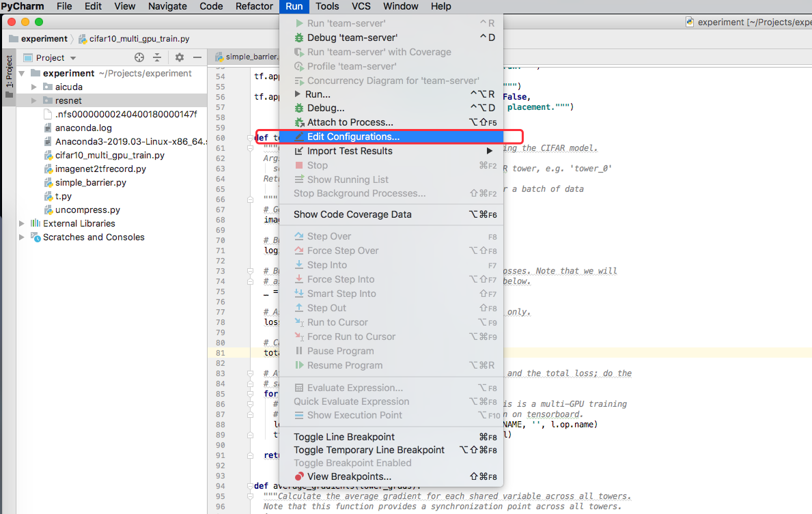Expand the aicuda folder
The image size is (812, 514).
click(35, 87)
